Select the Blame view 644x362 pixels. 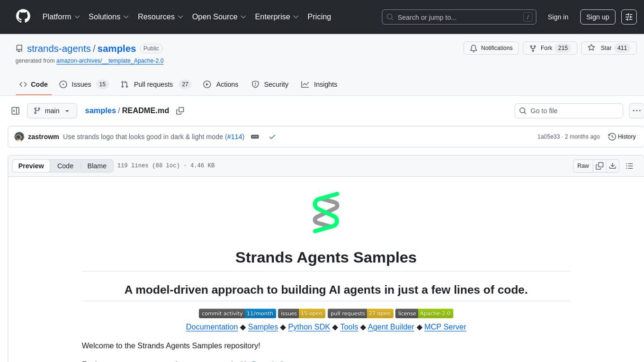(97, 166)
